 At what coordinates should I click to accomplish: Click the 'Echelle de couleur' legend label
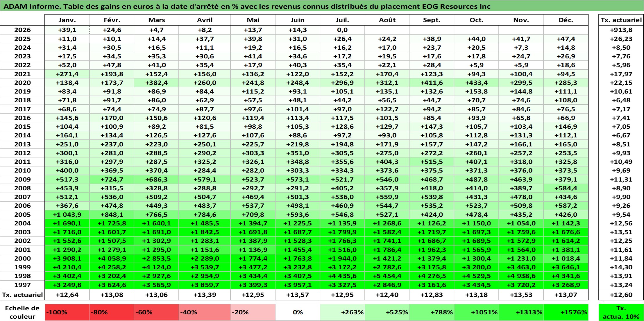click(22, 312)
